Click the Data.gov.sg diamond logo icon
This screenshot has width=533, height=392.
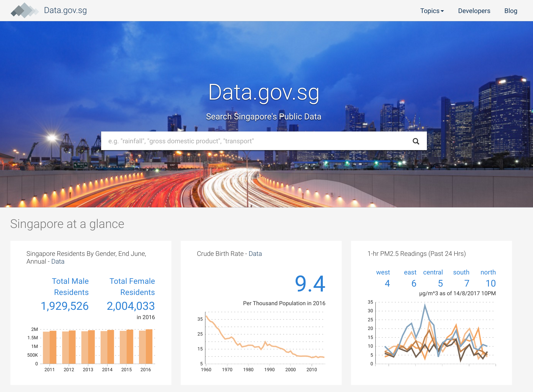[x=25, y=10]
